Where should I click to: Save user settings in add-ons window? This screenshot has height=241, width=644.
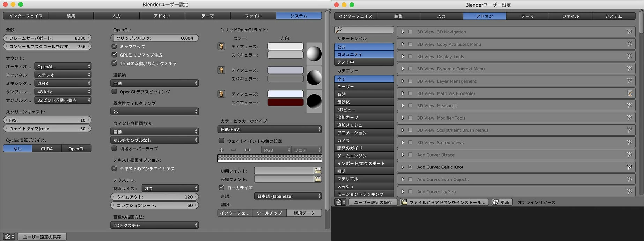373,202
